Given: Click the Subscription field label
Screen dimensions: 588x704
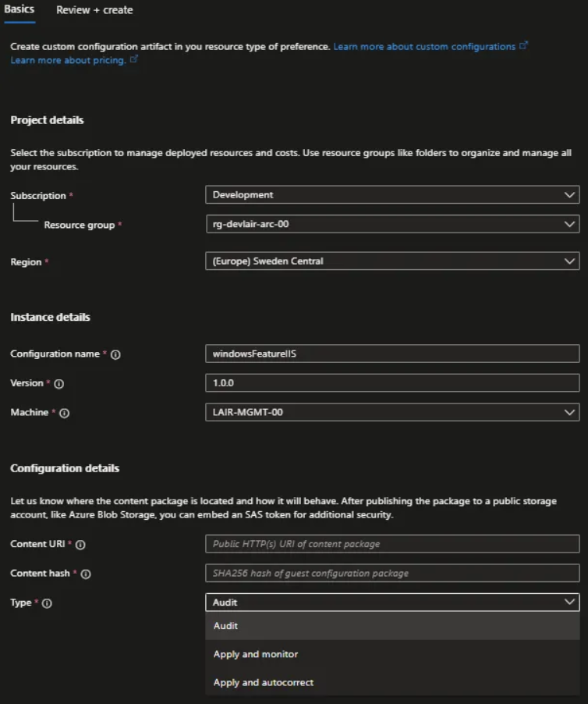Looking at the screenshot, I should (x=38, y=196).
